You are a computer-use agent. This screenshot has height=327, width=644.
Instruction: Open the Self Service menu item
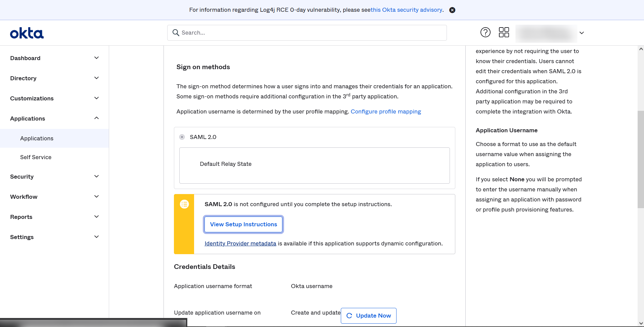pyautogui.click(x=36, y=157)
